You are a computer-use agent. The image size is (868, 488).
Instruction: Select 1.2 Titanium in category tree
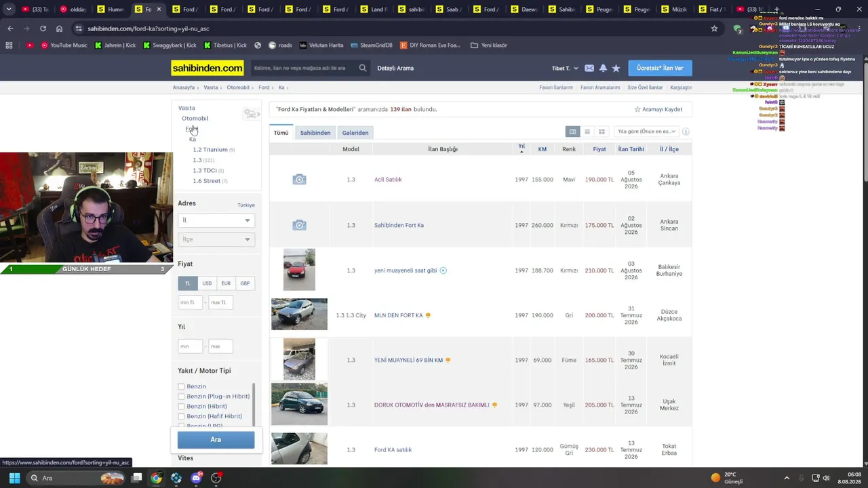(210, 150)
